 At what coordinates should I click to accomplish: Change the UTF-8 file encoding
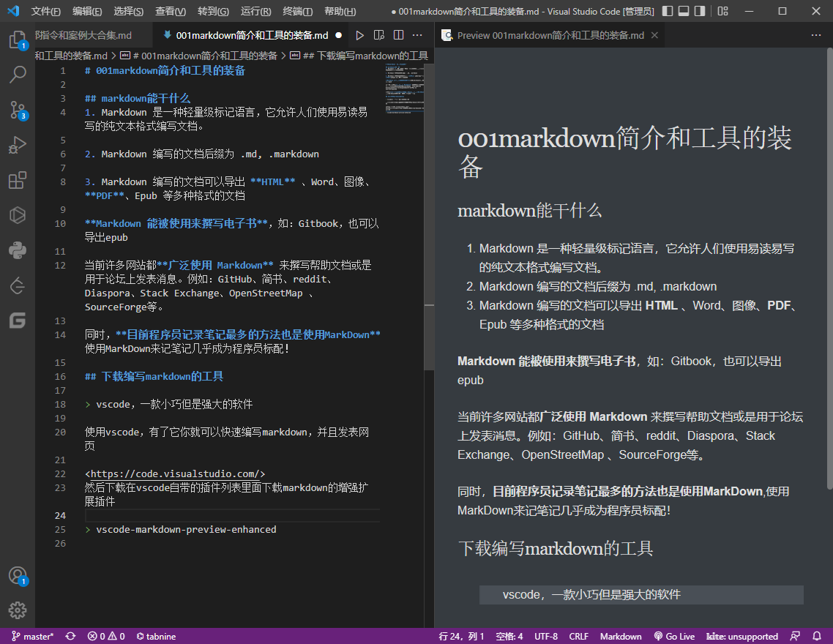coord(546,636)
